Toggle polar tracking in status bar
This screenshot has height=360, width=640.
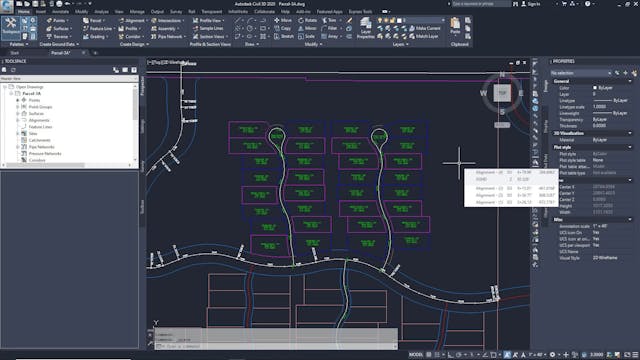458,355
